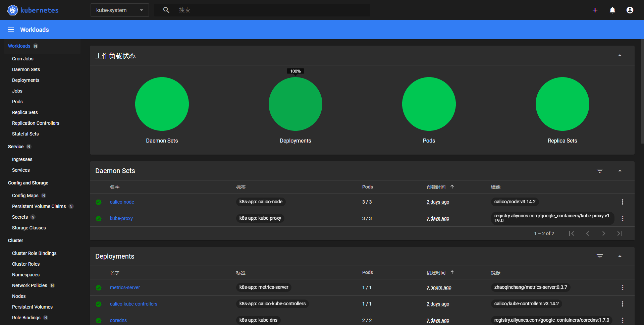Click the Replica Sets status circle

click(562, 104)
